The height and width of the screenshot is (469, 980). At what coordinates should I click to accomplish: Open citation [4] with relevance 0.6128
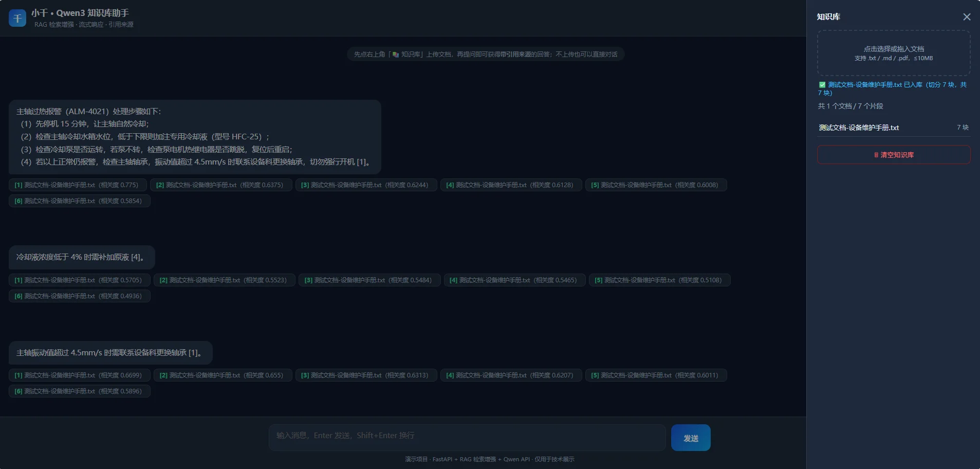pyautogui.click(x=511, y=185)
